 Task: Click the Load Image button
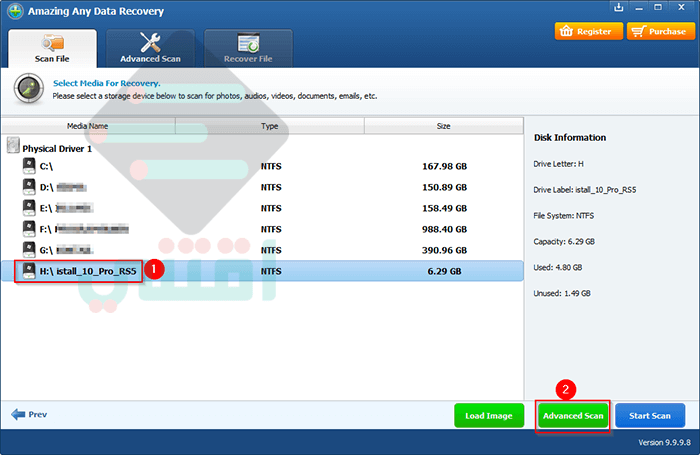pos(489,416)
